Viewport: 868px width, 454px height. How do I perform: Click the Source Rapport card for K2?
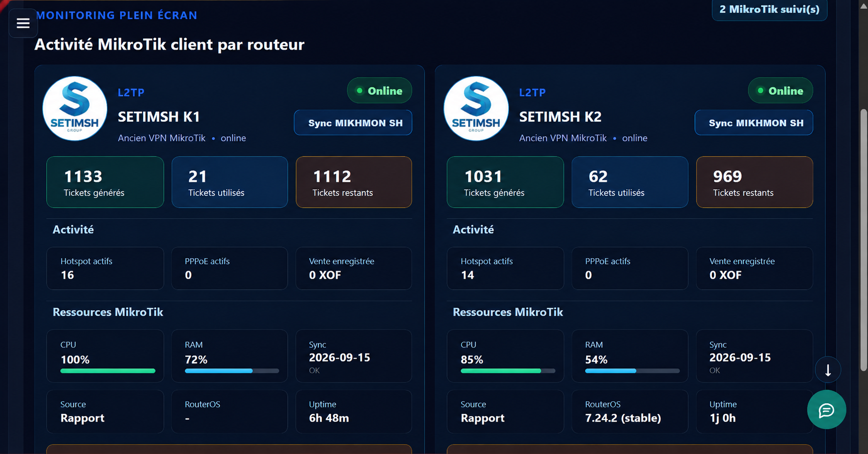click(x=505, y=411)
